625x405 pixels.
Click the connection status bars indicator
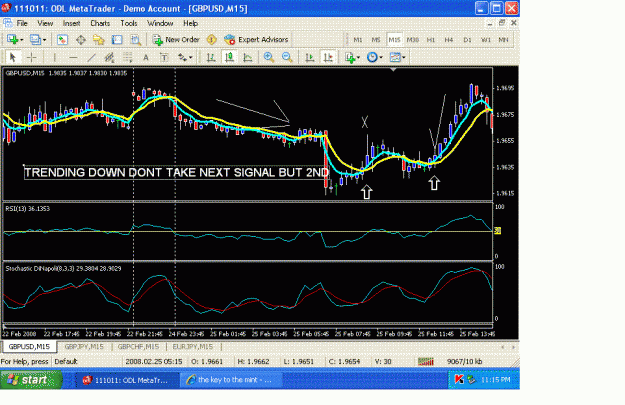[x=426, y=362]
